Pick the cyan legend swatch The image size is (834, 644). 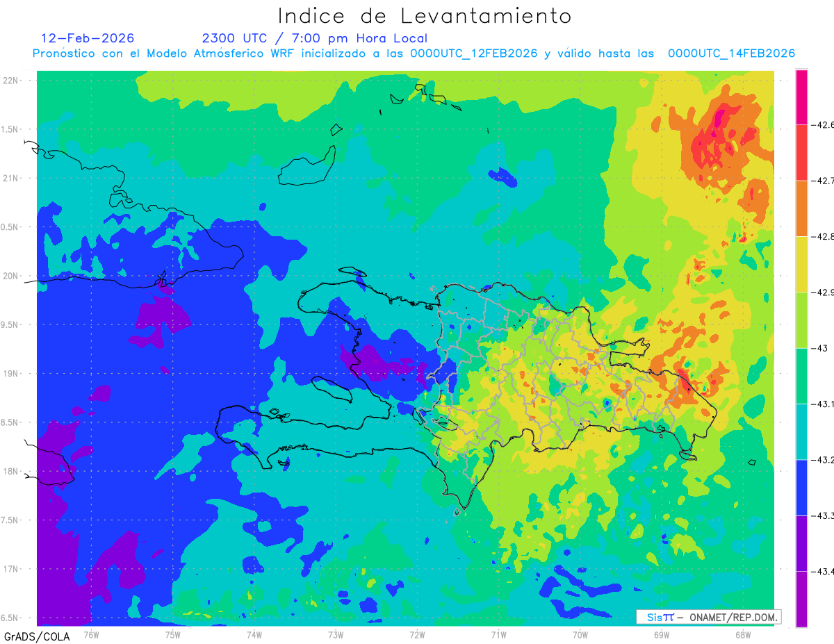[801, 431]
